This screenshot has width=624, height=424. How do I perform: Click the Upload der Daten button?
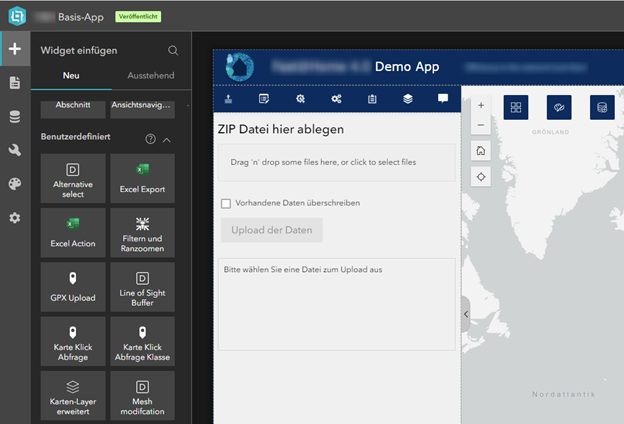272,230
